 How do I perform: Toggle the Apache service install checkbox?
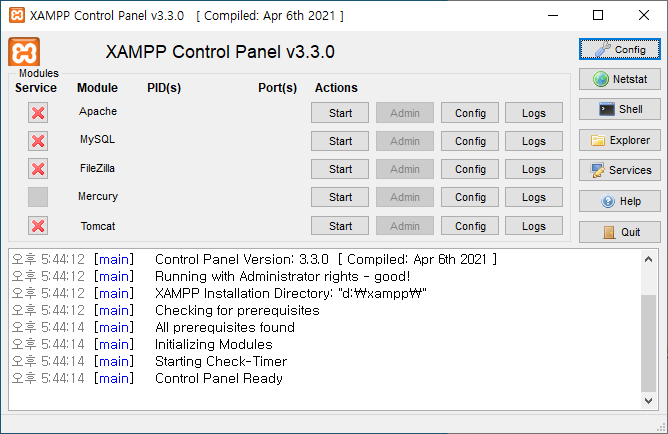[x=38, y=113]
